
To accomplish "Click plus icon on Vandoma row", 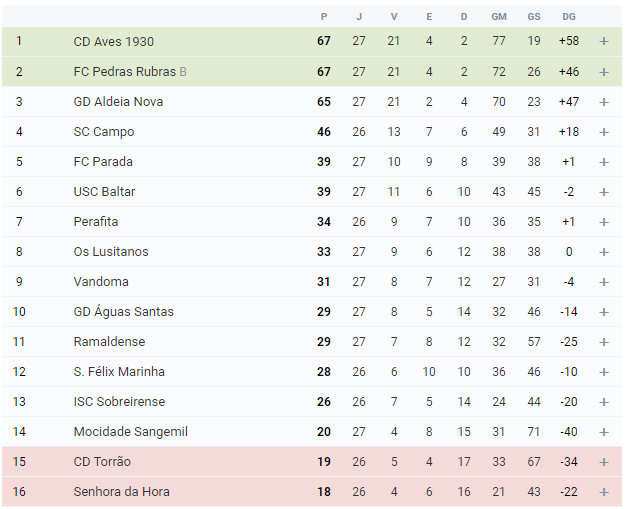I will 603,282.
